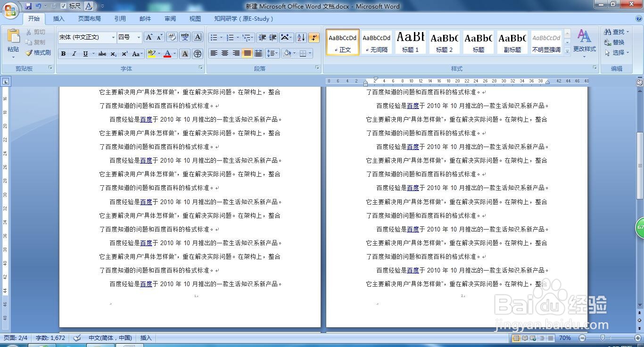
Task: Apply strikethrough formatting
Action: (102, 53)
